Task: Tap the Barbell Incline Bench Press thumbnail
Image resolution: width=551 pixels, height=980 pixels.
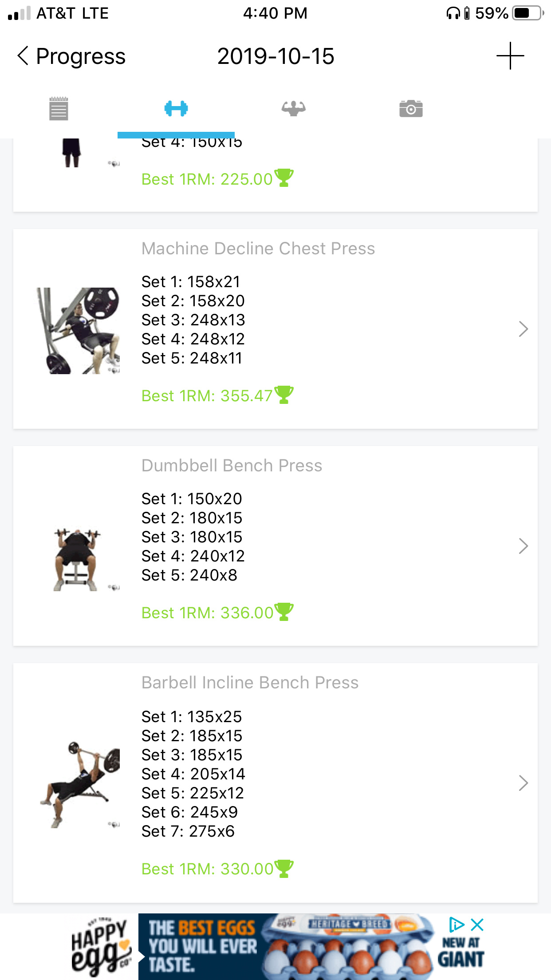Action: [x=80, y=783]
